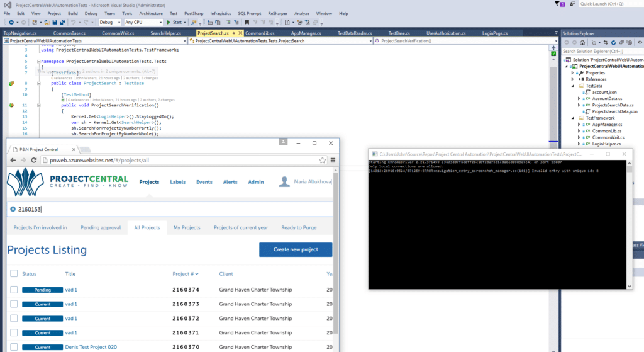Click Sync with Active Document icon

(606, 42)
